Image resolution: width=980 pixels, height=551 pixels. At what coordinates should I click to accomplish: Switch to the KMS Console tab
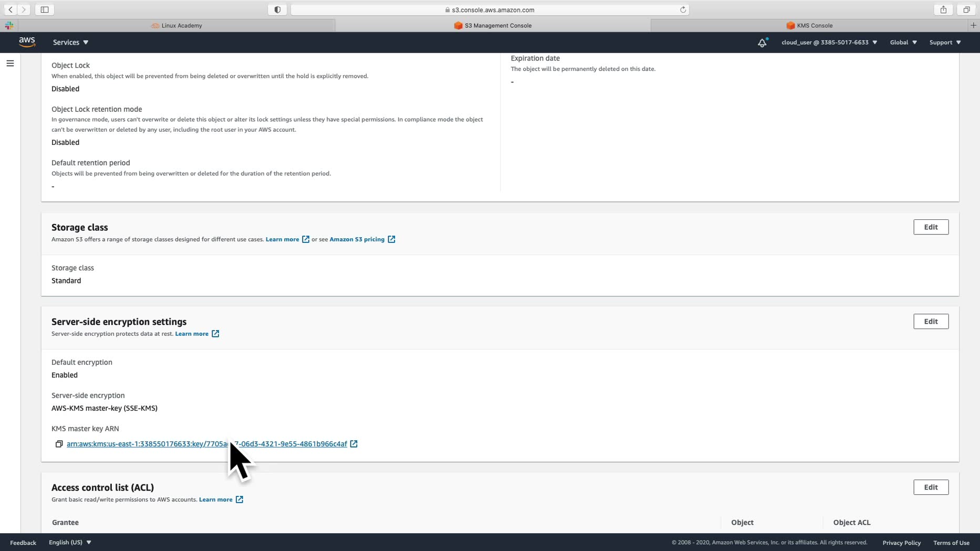click(809, 25)
